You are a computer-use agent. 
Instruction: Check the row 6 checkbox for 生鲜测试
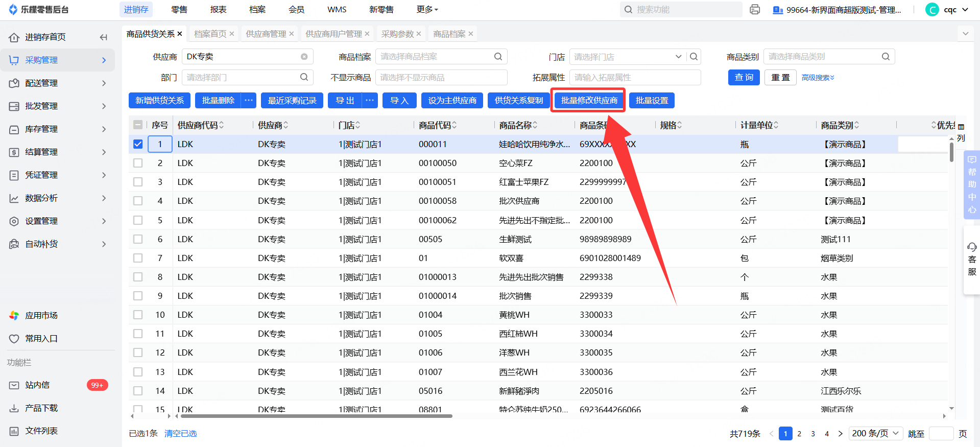tap(138, 239)
